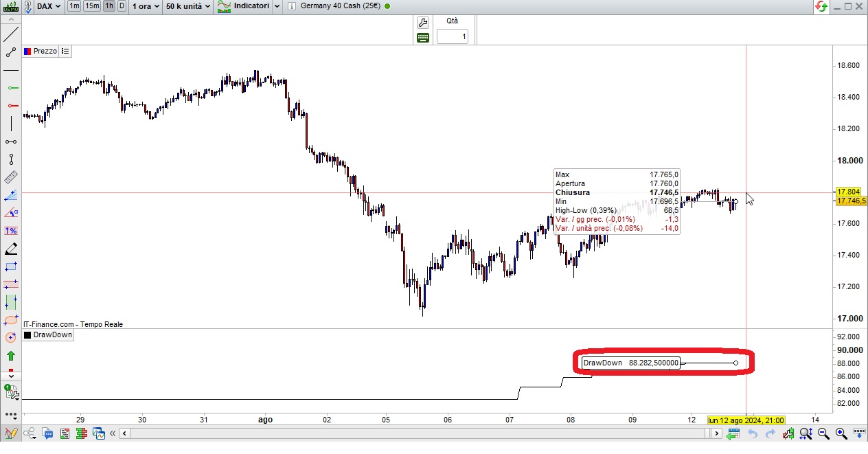This screenshot has width=868, height=454.
Task: Click the lists icon in bottom toolbar
Action: (x=63, y=433)
